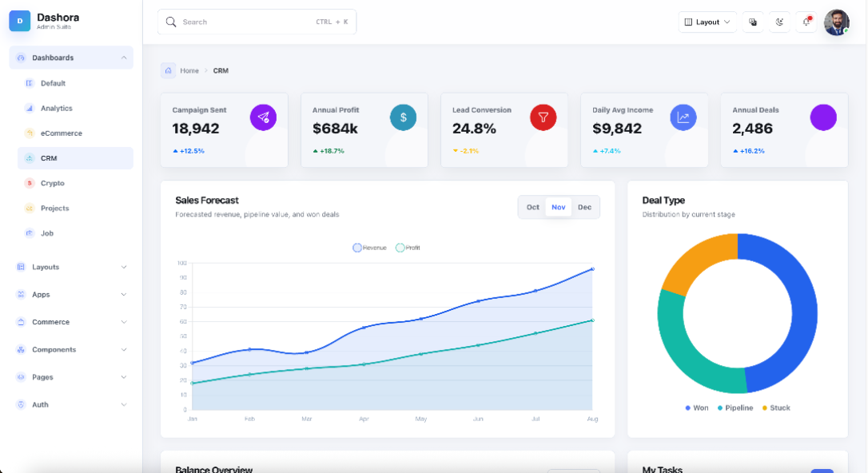
Task: Click the -2.1% Lead Conversion change
Action: click(x=465, y=151)
